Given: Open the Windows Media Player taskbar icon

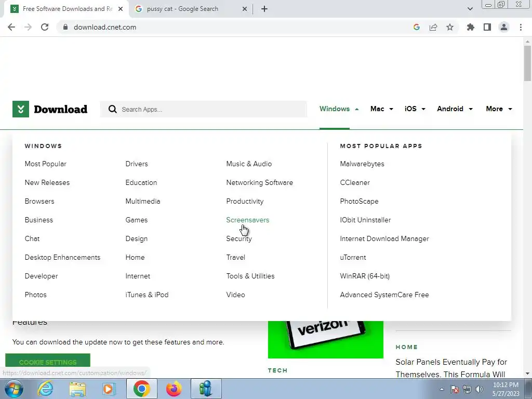Looking at the screenshot, I should coord(109,389).
